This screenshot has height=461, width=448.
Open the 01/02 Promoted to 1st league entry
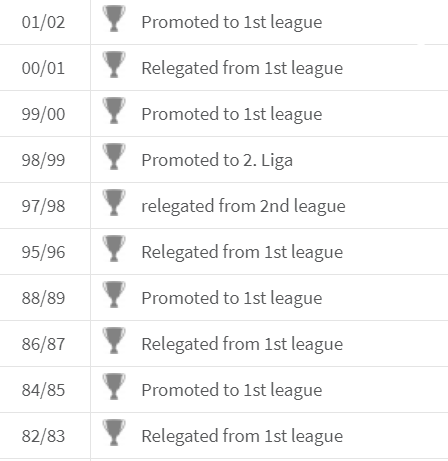(x=232, y=22)
